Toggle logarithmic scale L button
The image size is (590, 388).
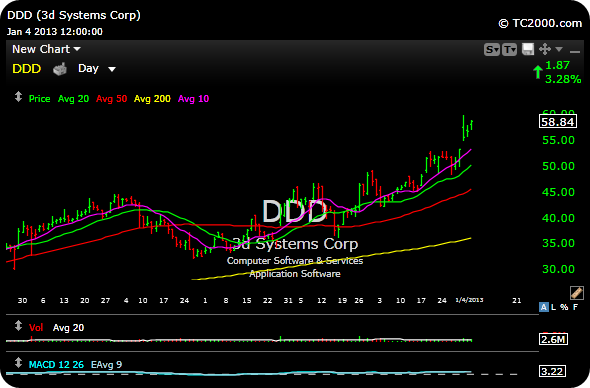point(553,307)
